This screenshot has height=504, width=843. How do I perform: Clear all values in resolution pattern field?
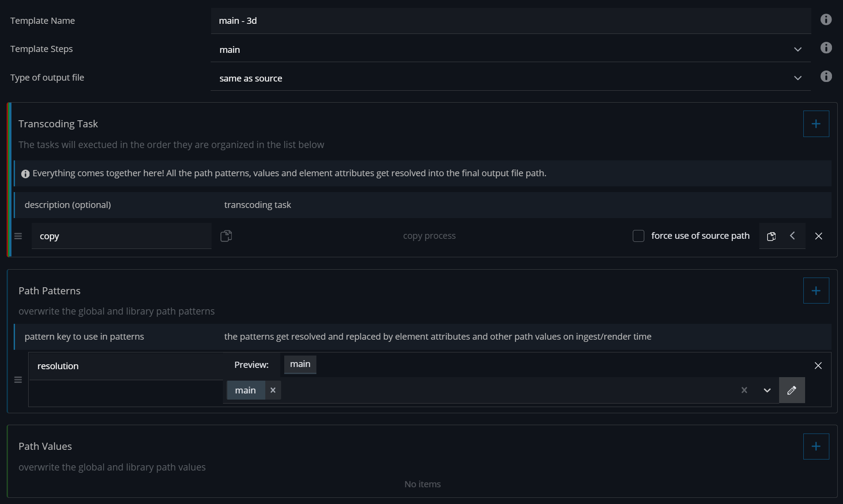(744, 390)
